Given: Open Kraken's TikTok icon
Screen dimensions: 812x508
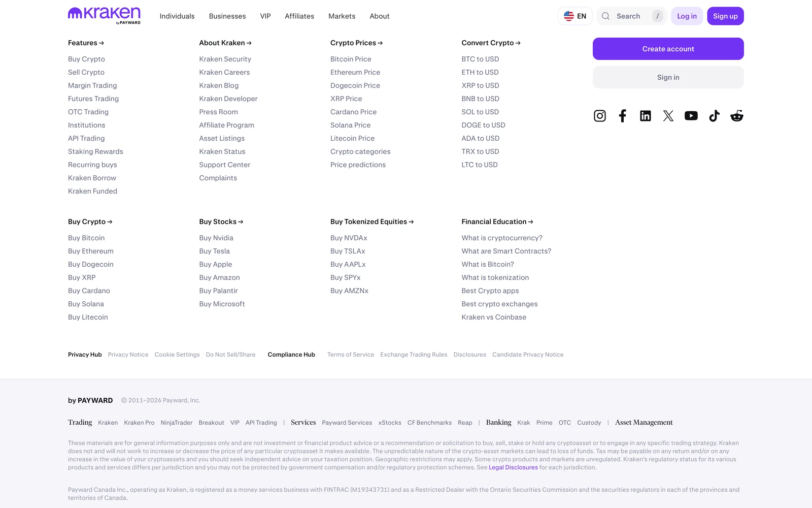Looking at the screenshot, I should [x=714, y=116].
